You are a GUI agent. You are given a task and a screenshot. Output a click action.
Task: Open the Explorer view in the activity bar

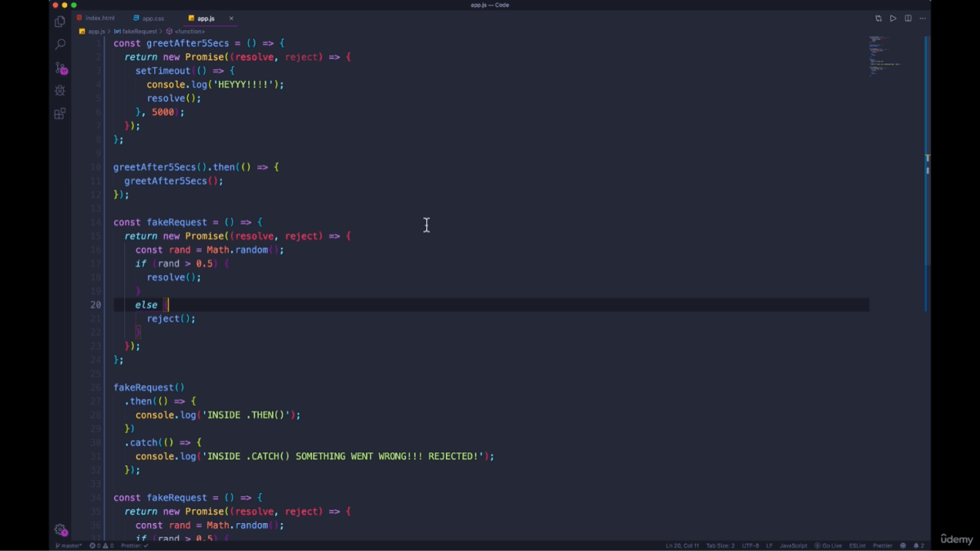pyautogui.click(x=60, y=22)
